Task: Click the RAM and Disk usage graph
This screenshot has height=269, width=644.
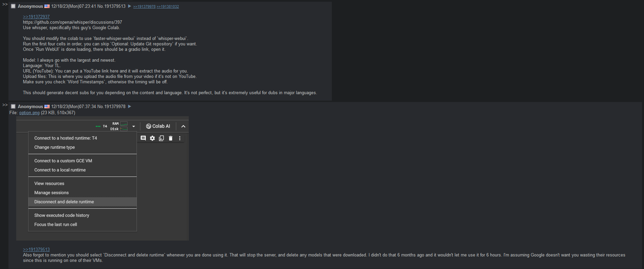Action: tap(124, 126)
